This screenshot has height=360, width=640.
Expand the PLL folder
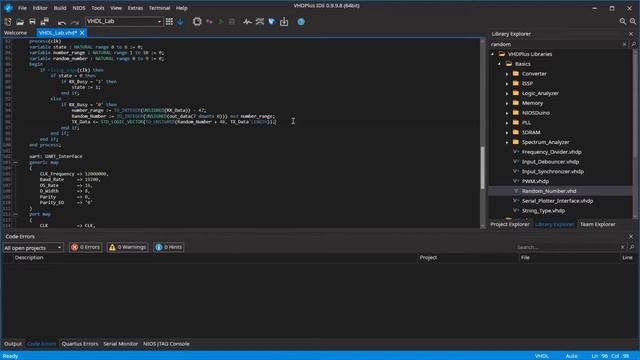(x=507, y=123)
